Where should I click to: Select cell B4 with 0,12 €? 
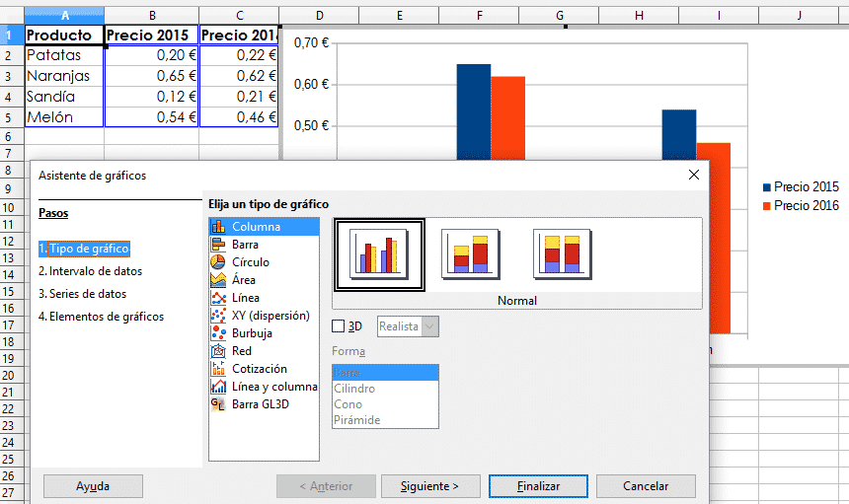pos(152,97)
